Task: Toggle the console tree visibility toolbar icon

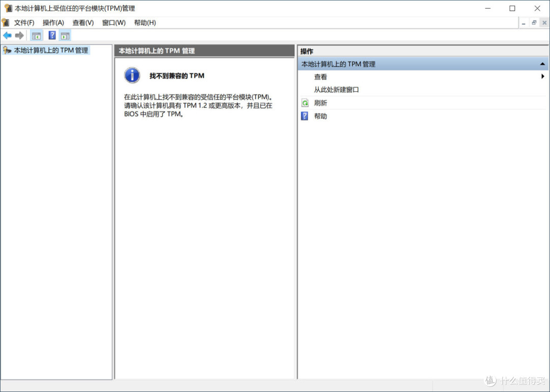Action: coord(36,35)
